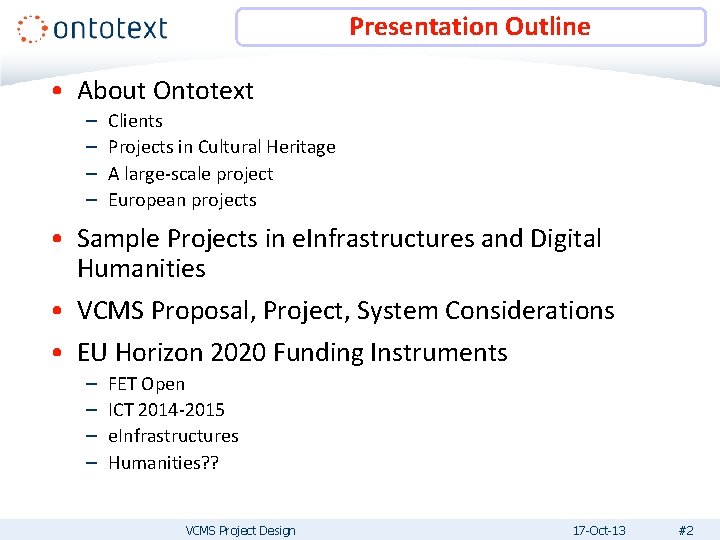Select A large-scale project line
720x540 pixels.
click(x=191, y=174)
